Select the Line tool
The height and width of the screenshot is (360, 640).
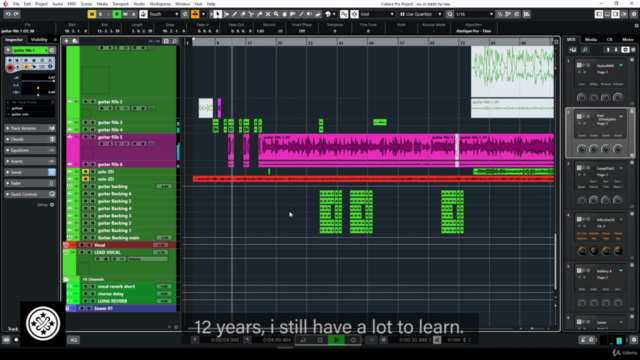[301, 14]
